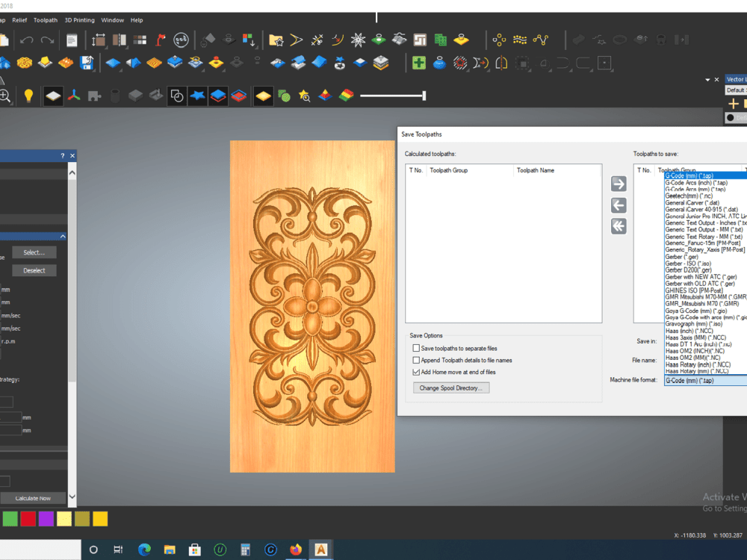Select the blue star vector tool icon
Image resolution: width=747 pixels, height=560 pixels.
197,95
